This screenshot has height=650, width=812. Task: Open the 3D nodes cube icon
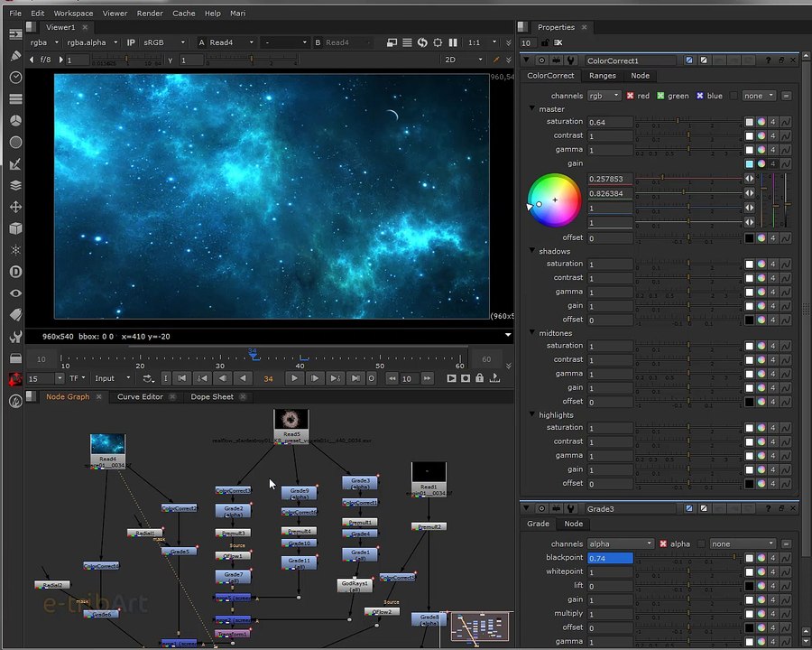click(15, 228)
